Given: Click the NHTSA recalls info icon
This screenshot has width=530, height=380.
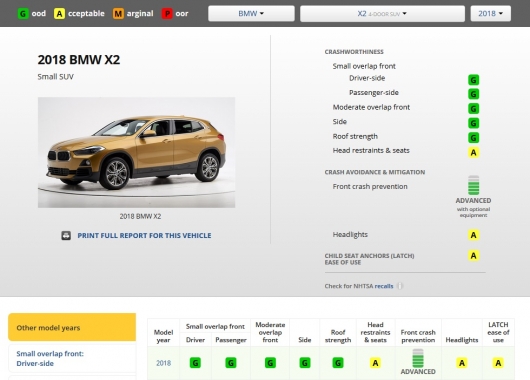Looking at the screenshot, I should pyautogui.click(x=400, y=286).
